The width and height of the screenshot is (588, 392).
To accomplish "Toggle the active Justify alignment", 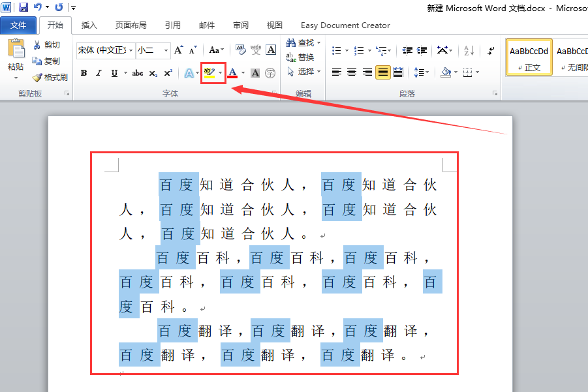I will coord(382,72).
